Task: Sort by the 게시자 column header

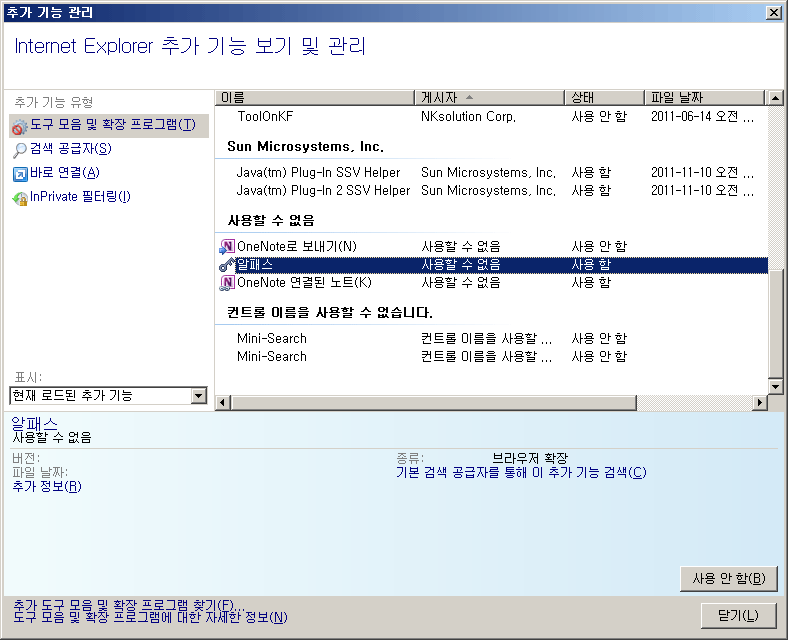Action: (489, 97)
